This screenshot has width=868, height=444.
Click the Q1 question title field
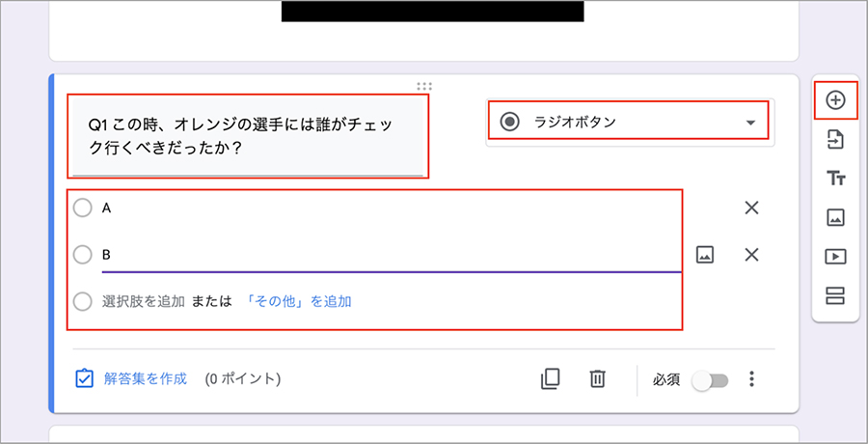coord(248,136)
